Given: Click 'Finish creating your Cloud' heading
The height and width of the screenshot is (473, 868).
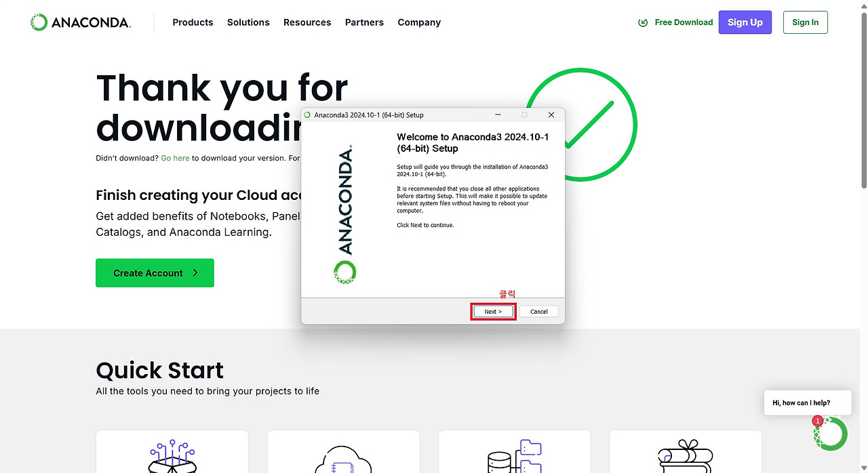Looking at the screenshot, I should tap(198, 195).
